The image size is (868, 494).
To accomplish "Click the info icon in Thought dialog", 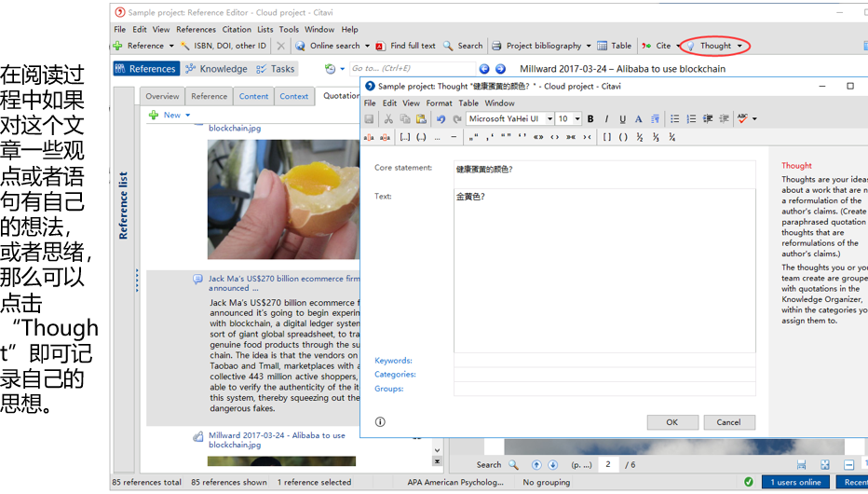I will coord(380,422).
